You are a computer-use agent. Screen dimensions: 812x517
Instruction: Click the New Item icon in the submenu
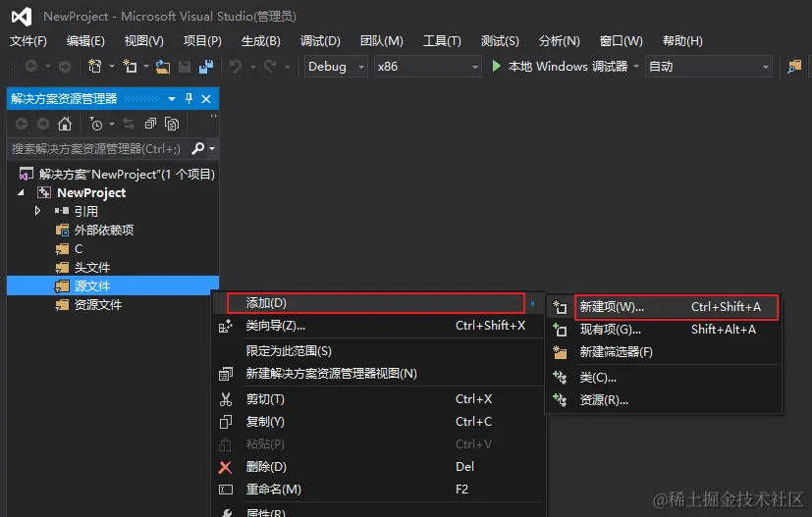pos(560,307)
